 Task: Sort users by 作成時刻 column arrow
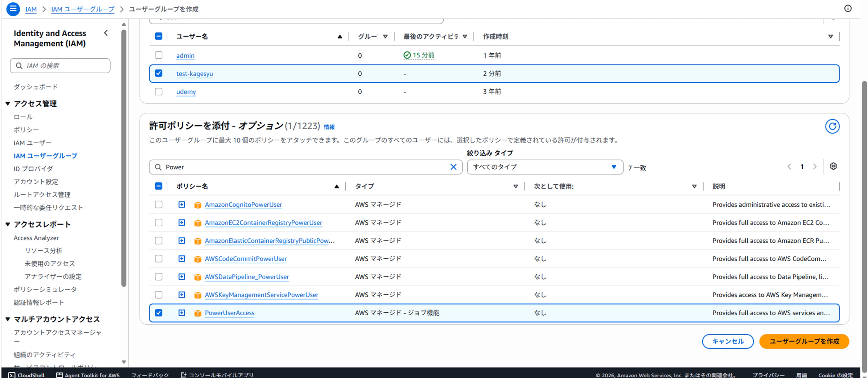pos(830,36)
